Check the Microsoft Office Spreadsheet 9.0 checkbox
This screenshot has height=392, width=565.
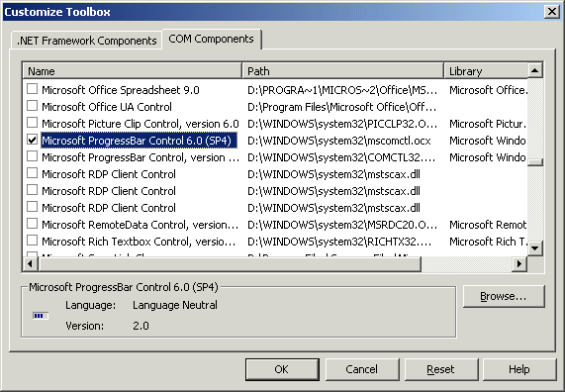32,89
